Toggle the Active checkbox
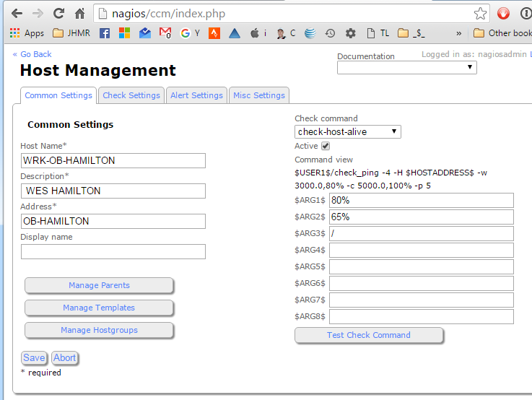This screenshot has height=400, width=532. point(326,146)
